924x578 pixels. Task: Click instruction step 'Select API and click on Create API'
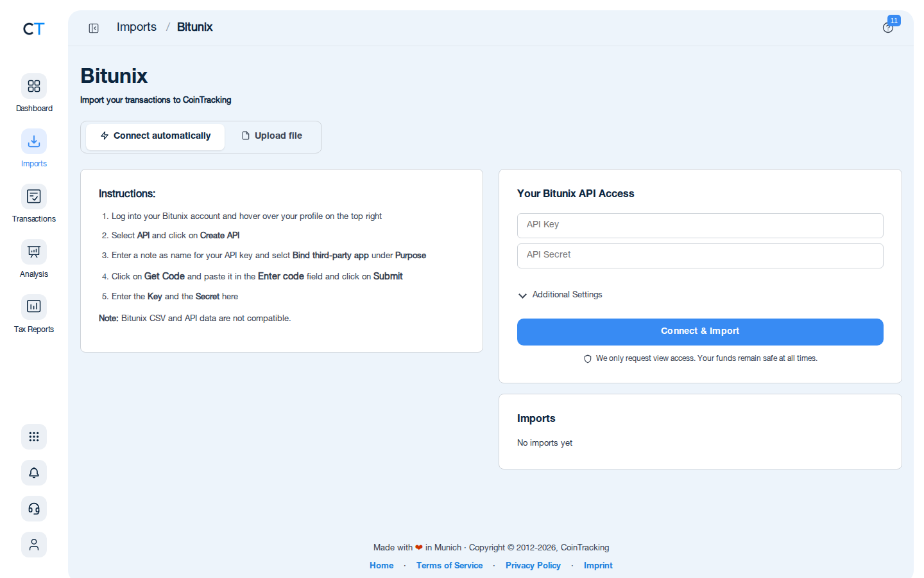pos(175,236)
